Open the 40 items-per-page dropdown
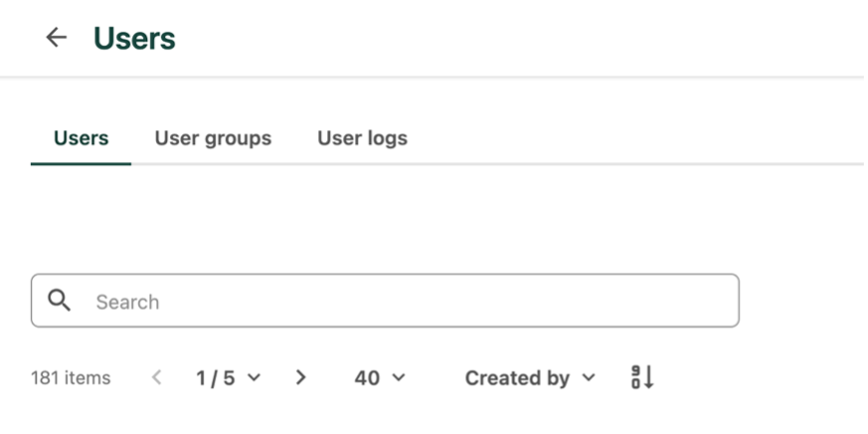Screen dimensions: 868x434 (380, 378)
